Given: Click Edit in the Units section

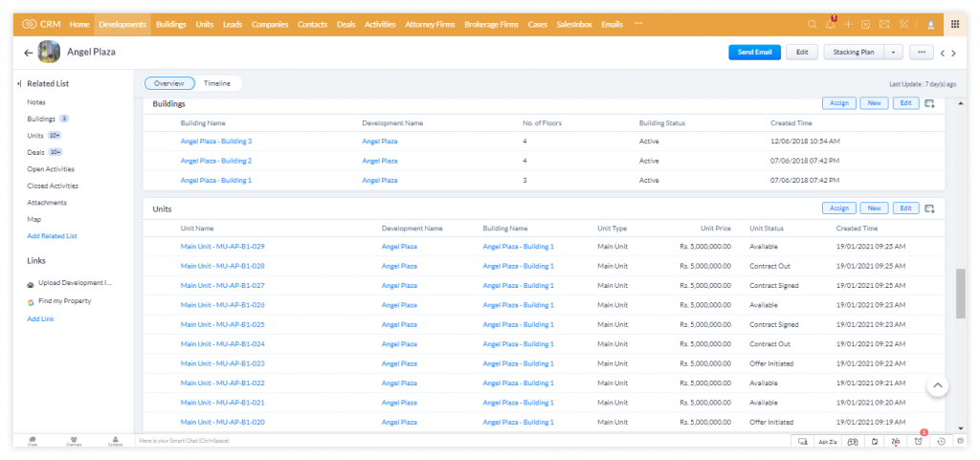Looking at the screenshot, I should click(905, 208).
